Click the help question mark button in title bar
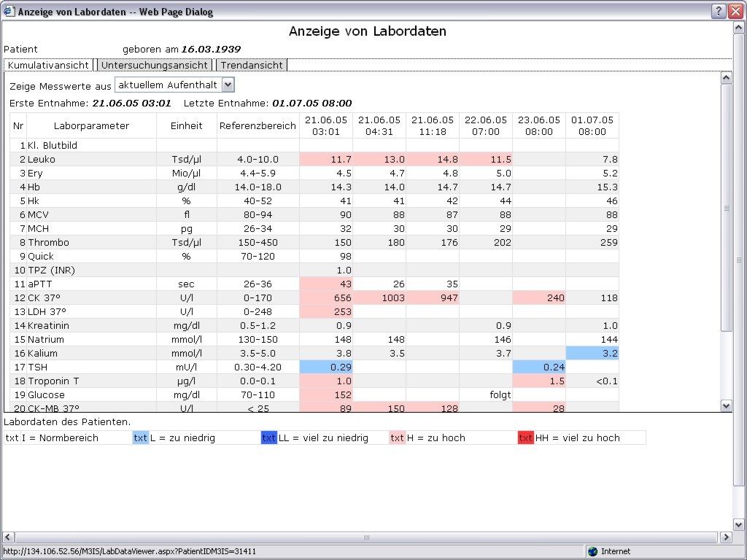 click(719, 11)
